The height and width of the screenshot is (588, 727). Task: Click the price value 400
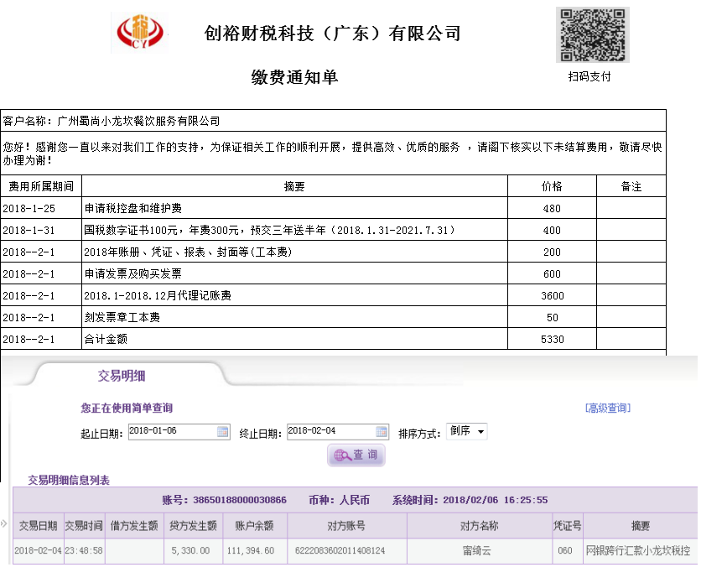pyautogui.click(x=552, y=231)
